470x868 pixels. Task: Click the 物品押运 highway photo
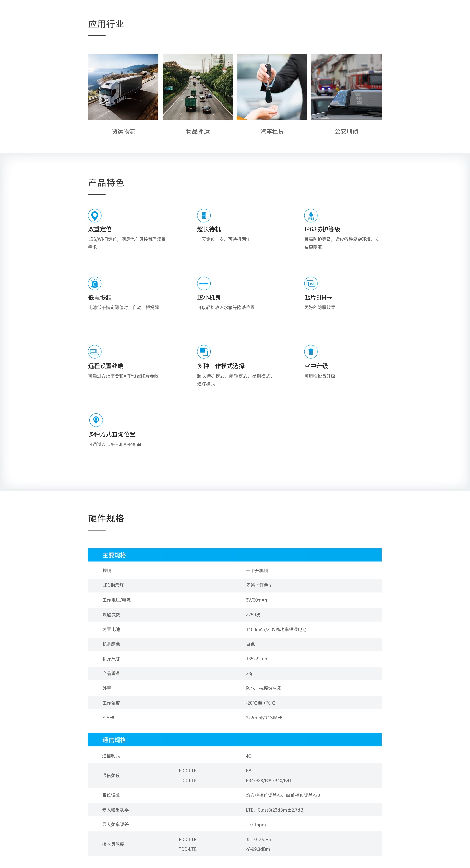197,88
